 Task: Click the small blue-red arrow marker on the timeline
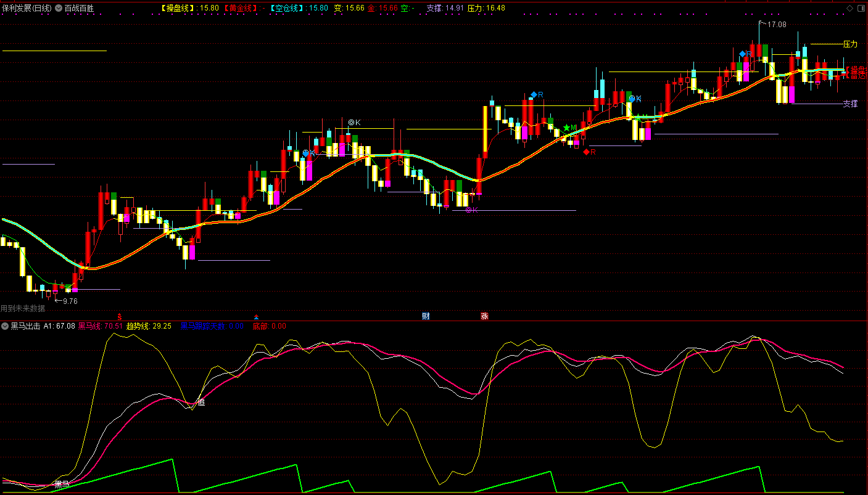pos(256,317)
